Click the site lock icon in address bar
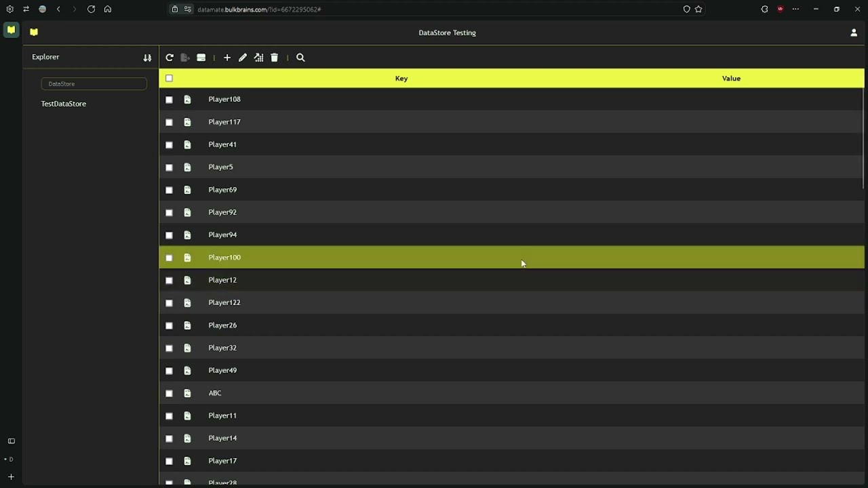Screen dimensions: 868x488 tap(175, 9)
